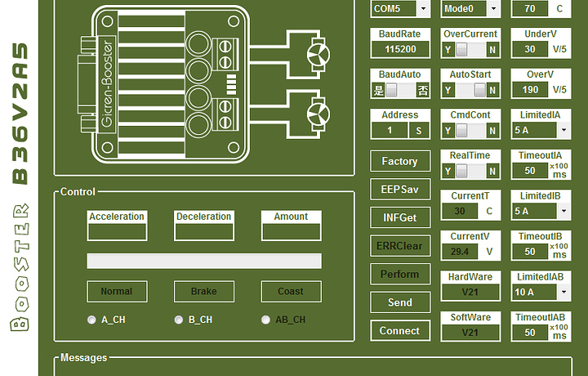Click the lower motor symbol
This screenshot has height=376, width=588.
pyautogui.click(x=318, y=114)
